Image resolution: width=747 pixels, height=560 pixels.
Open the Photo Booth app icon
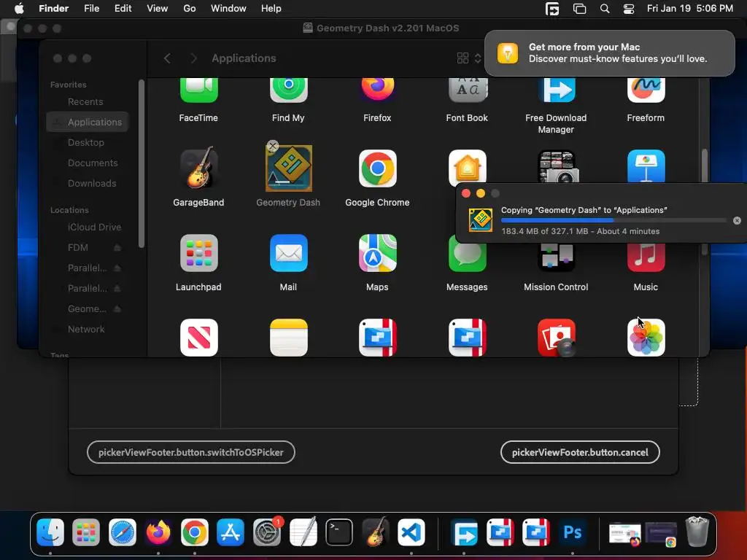click(557, 337)
